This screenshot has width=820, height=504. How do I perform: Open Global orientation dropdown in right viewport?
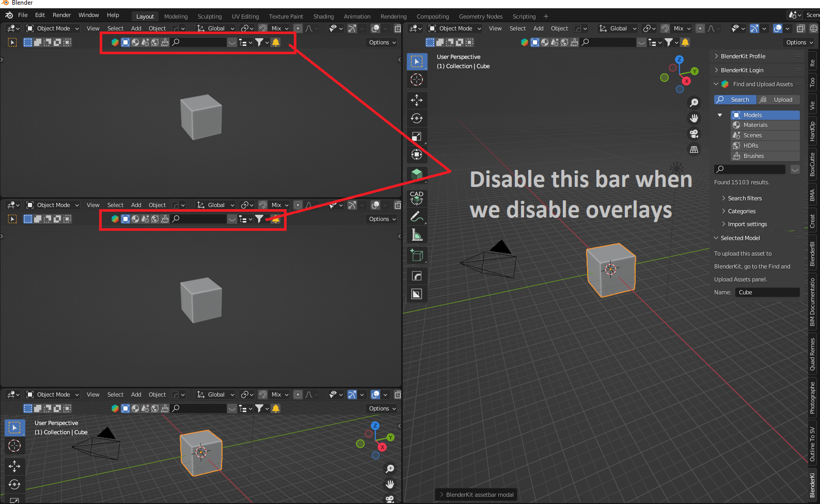[618, 28]
